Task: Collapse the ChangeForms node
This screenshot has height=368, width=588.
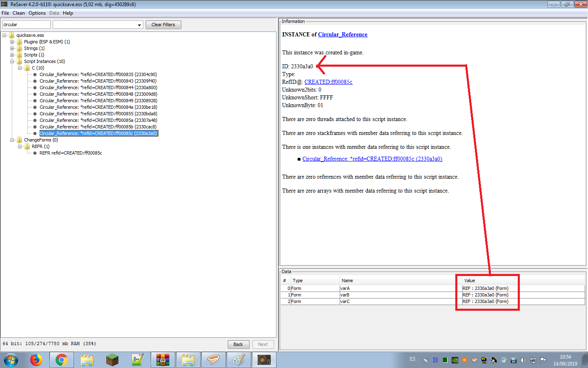Action: pos(12,140)
